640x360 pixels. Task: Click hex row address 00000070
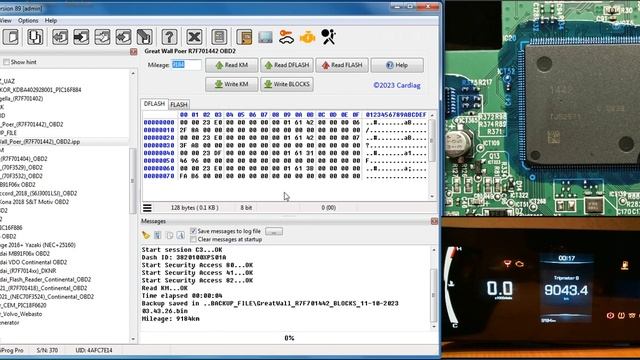point(159,176)
